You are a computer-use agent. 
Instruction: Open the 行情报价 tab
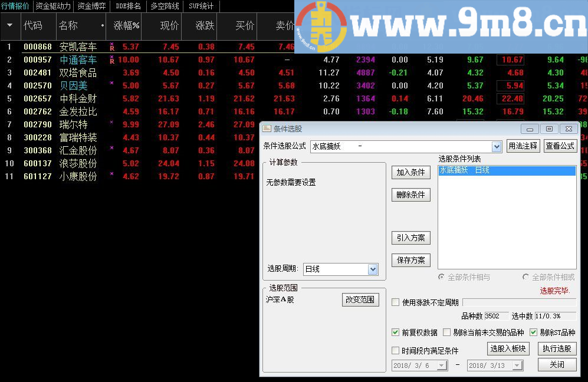click(x=15, y=6)
